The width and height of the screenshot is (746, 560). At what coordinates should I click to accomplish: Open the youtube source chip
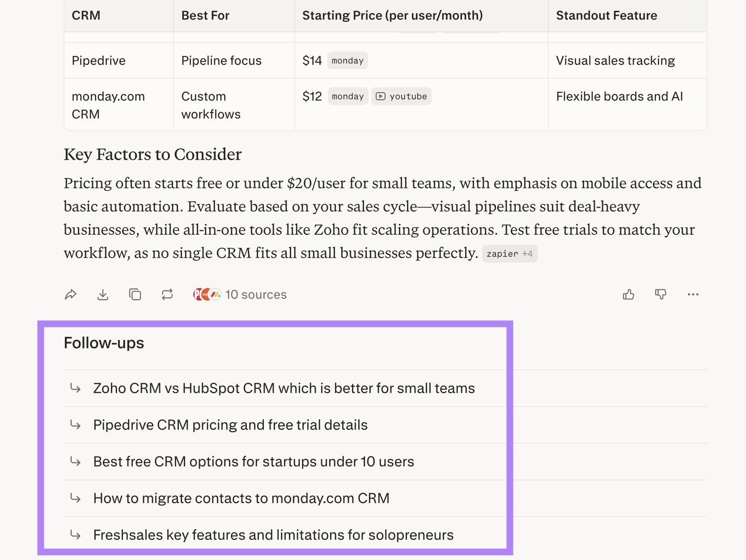click(x=401, y=96)
